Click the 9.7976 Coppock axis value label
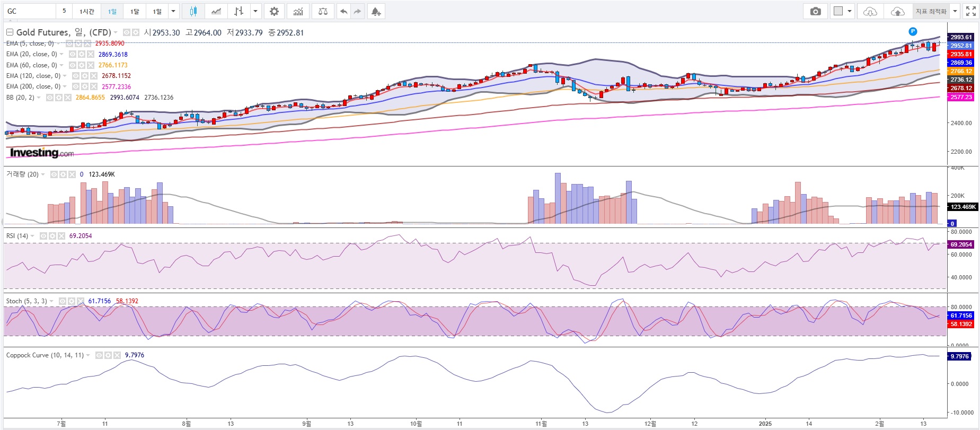This screenshot has height=430, width=980. 960,356
